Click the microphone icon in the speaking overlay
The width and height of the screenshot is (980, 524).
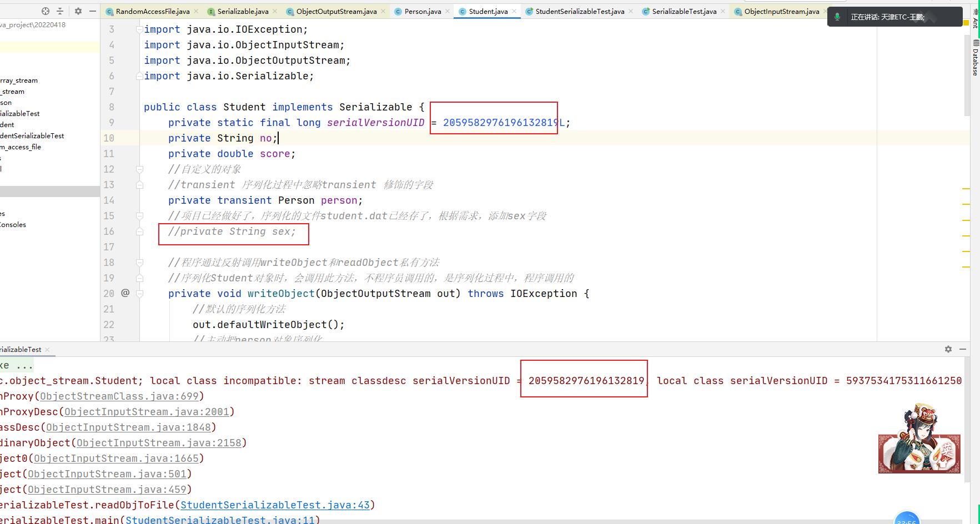(837, 17)
